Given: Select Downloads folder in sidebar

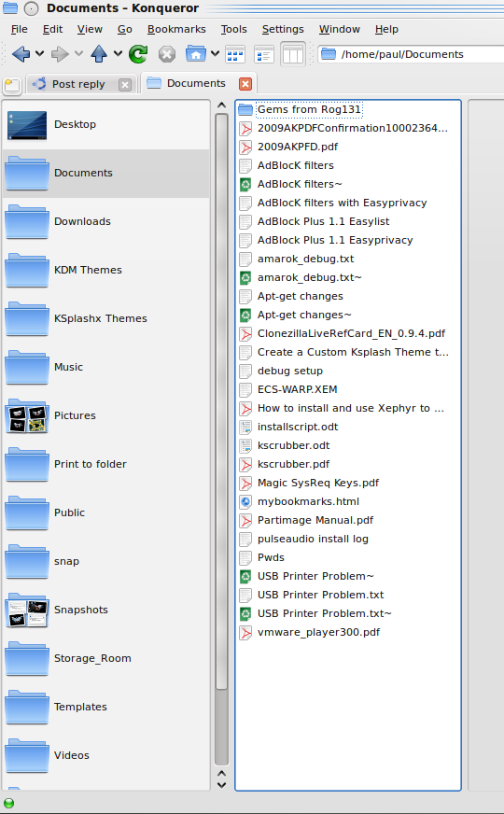Looking at the screenshot, I should point(105,221).
